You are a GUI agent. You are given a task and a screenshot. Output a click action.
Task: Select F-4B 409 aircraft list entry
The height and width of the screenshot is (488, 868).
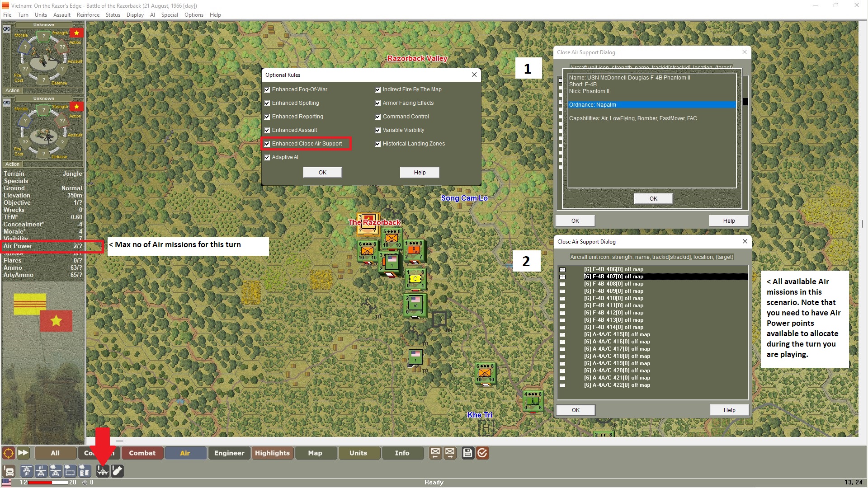(613, 291)
